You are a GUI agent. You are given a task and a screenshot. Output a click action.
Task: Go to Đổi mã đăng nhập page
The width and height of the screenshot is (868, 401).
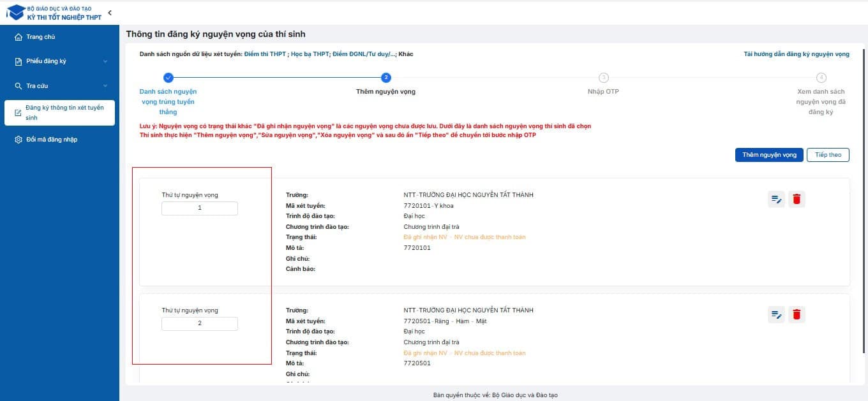(52, 140)
